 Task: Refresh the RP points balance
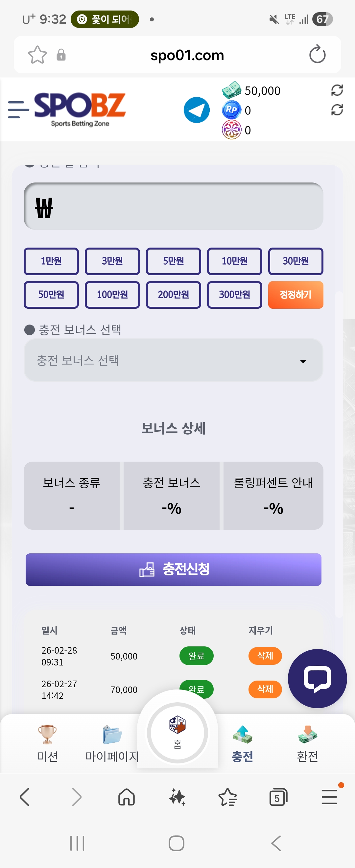[x=337, y=110]
